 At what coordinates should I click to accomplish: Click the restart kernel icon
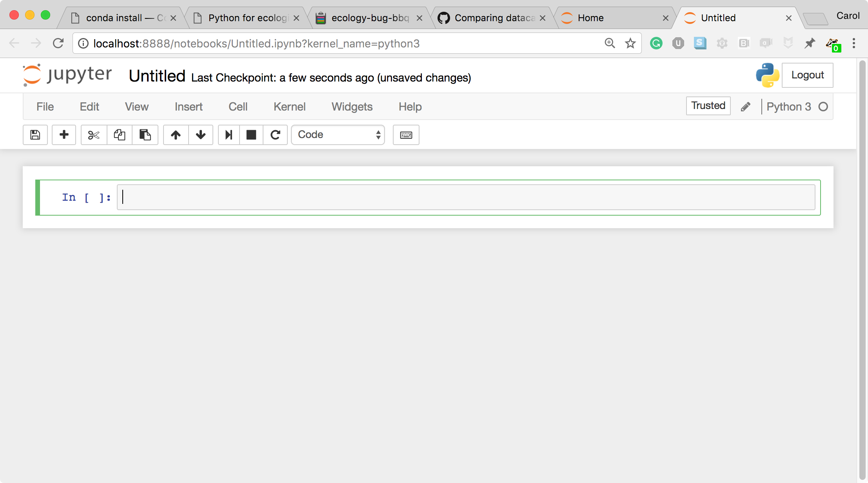coord(275,134)
